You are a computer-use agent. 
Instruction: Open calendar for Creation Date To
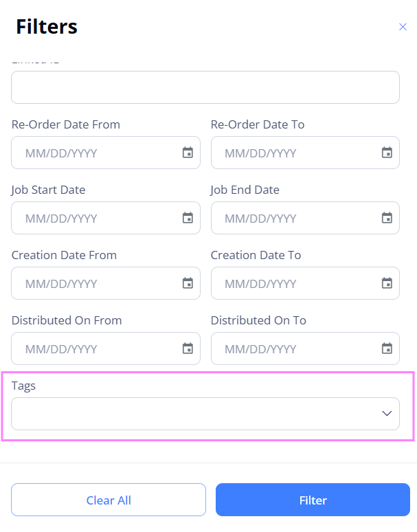coord(387,283)
